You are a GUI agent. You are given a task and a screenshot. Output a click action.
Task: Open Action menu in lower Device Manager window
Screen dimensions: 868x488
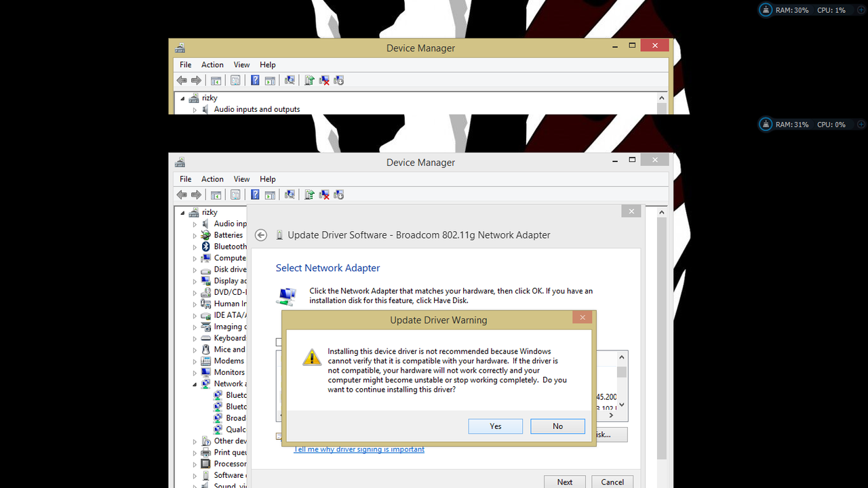coord(212,179)
